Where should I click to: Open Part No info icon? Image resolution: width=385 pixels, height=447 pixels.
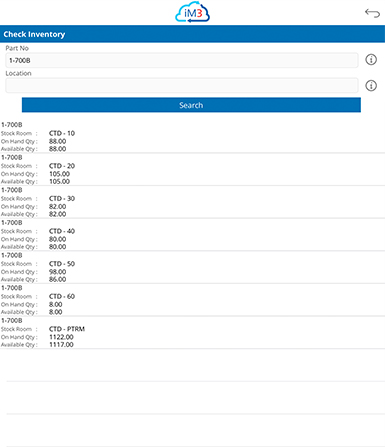371,60
